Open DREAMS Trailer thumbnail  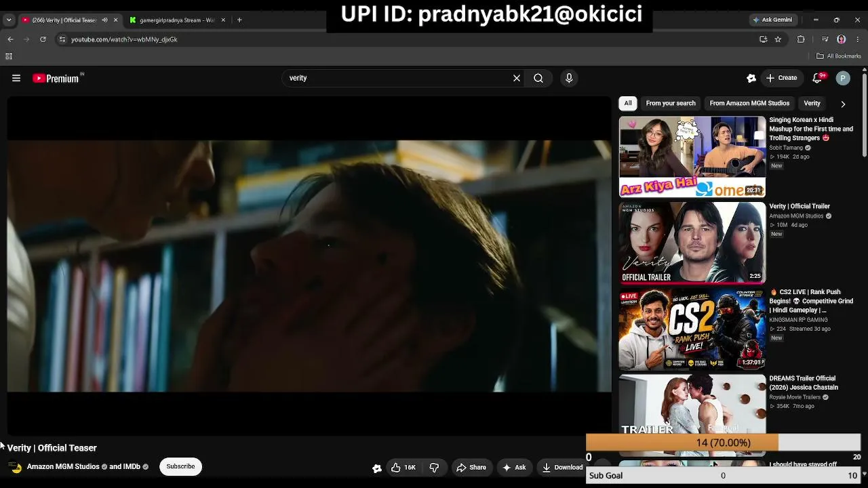(692, 405)
